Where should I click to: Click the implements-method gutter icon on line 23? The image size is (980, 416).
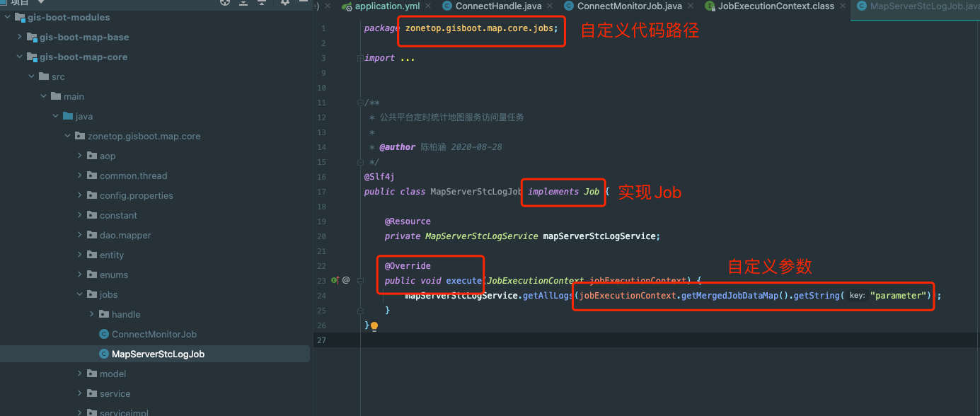(335, 280)
